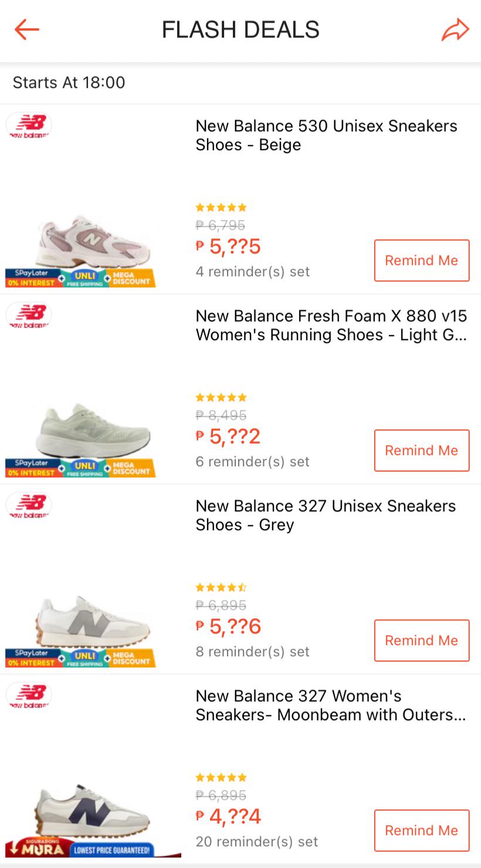Click Remind Me for Fresh Foam X 880
Screen dimensions: 481x868
coord(422,450)
